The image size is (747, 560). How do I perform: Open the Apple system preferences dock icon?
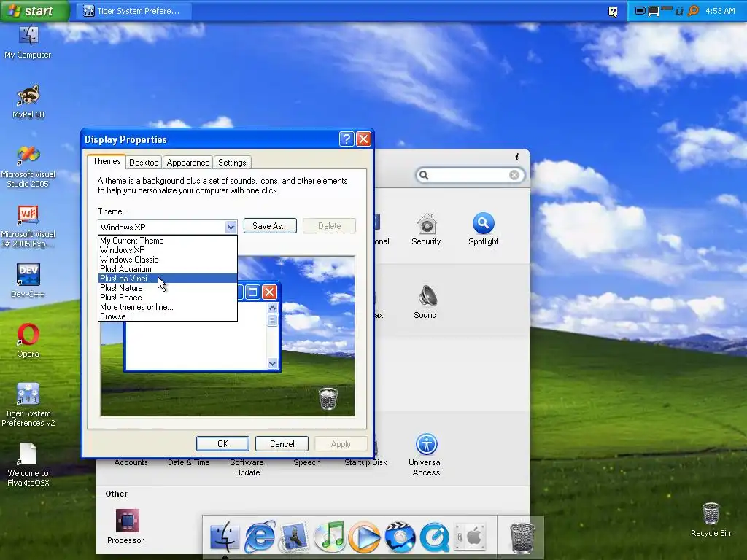470,537
